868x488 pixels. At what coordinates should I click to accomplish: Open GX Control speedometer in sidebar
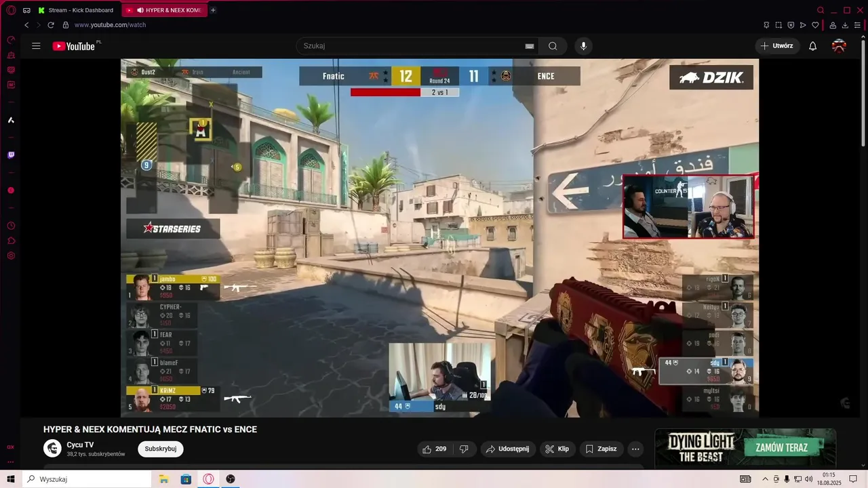(x=11, y=40)
